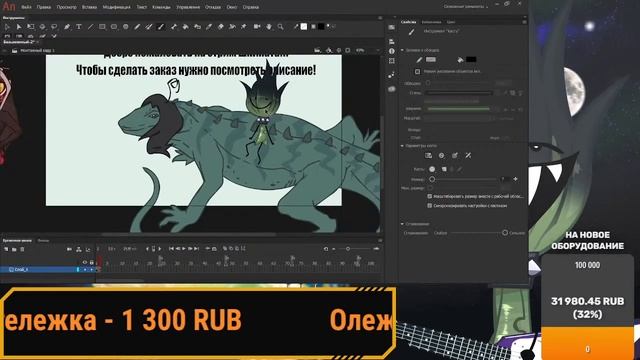Switch to the Библиотека panel tab

[431, 22]
